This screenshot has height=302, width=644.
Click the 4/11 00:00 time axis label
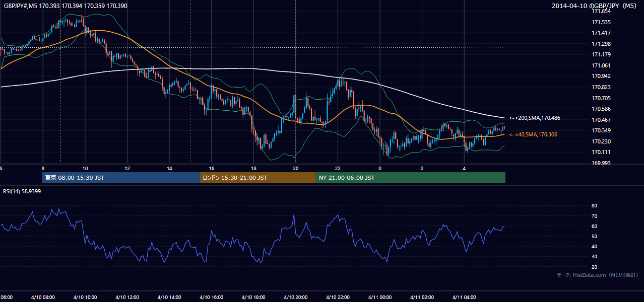click(380, 297)
